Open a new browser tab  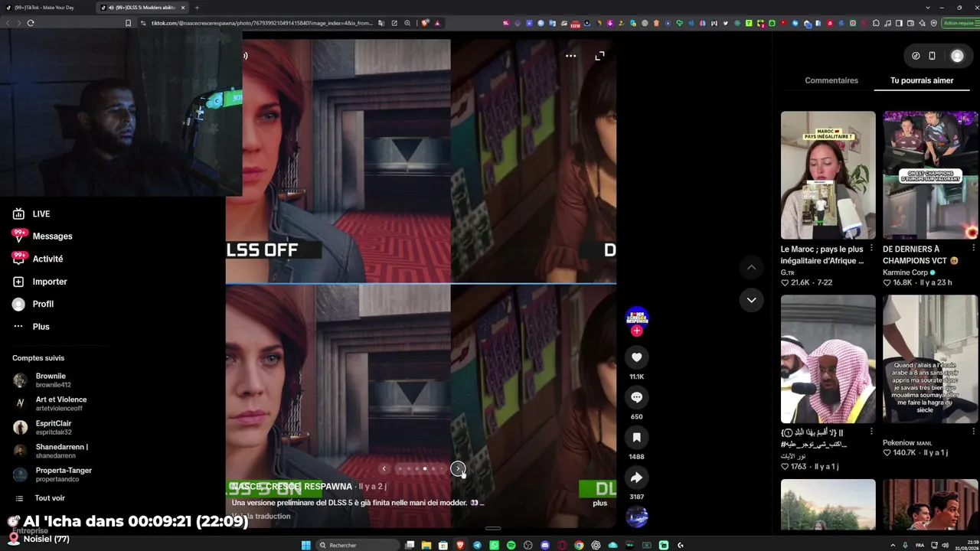(x=197, y=8)
